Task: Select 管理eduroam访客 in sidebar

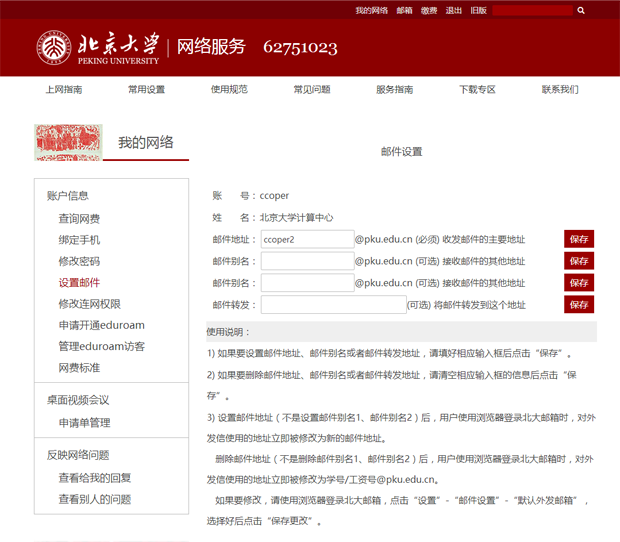Action: (102, 346)
